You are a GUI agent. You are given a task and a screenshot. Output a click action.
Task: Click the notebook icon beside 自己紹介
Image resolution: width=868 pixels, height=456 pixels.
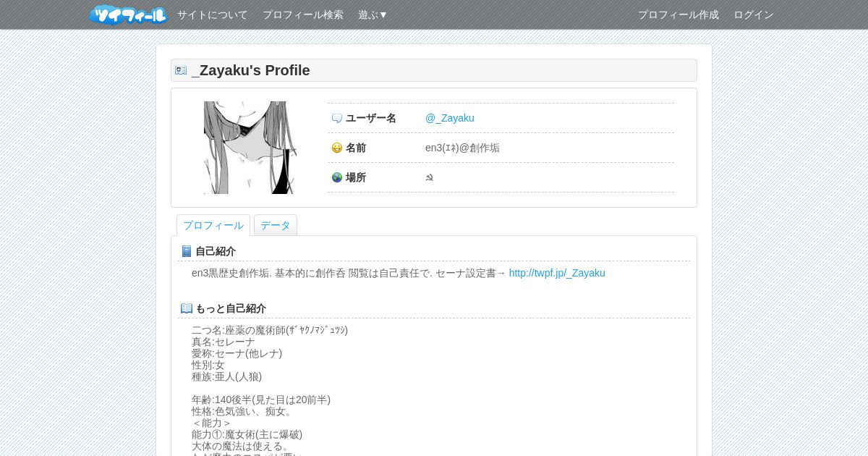(x=187, y=251)
